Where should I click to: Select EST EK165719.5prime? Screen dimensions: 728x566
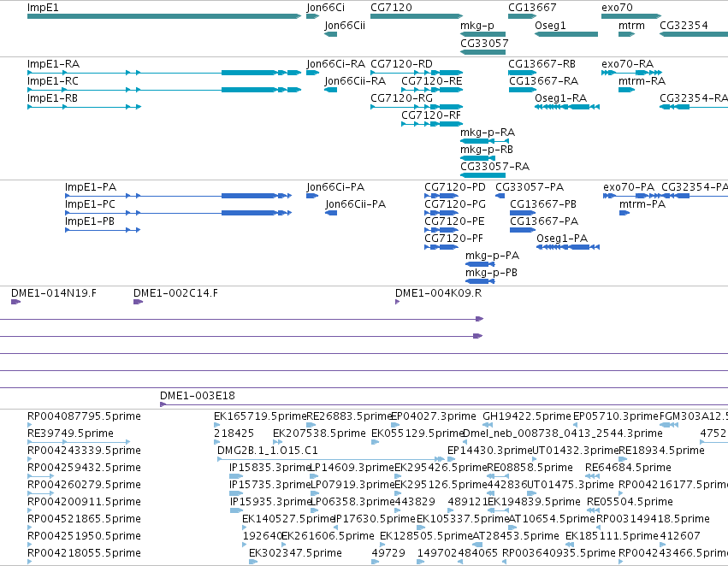[x=216, y=424]
